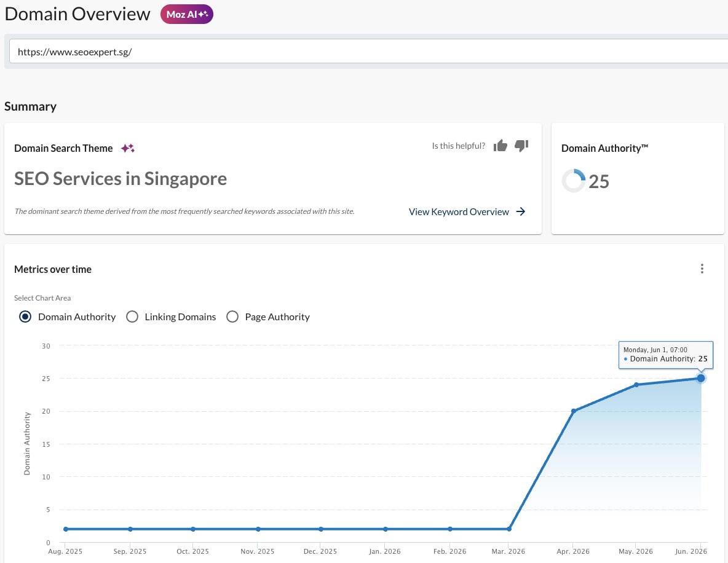Click the italic dominant search theme description

click(184, 211)
